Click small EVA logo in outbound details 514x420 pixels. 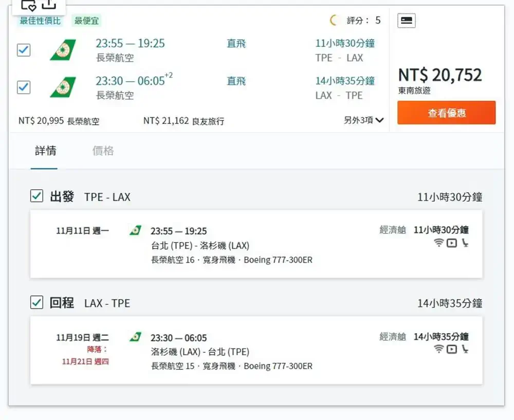click(x=135, y=230)
